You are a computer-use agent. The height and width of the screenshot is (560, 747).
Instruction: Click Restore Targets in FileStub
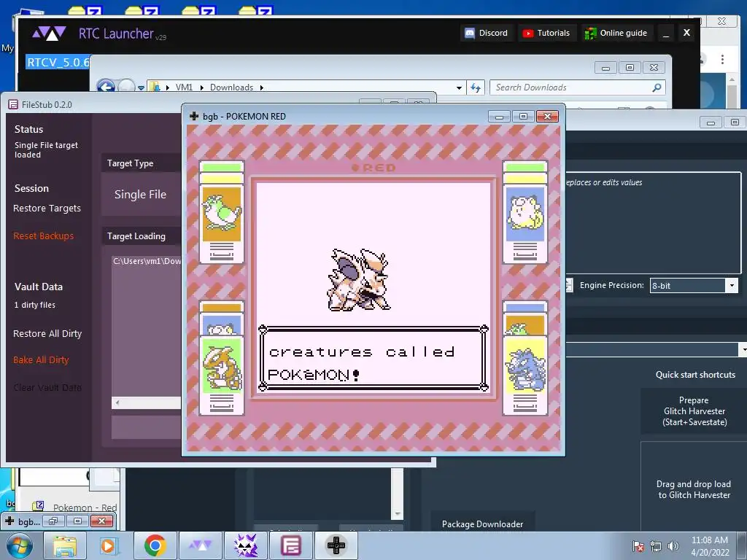pos(47,208)
